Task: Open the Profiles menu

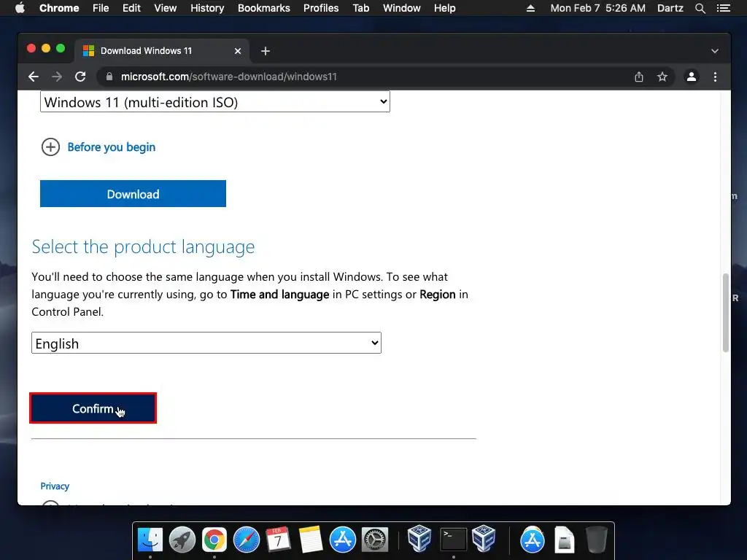Action: [321, 8]
